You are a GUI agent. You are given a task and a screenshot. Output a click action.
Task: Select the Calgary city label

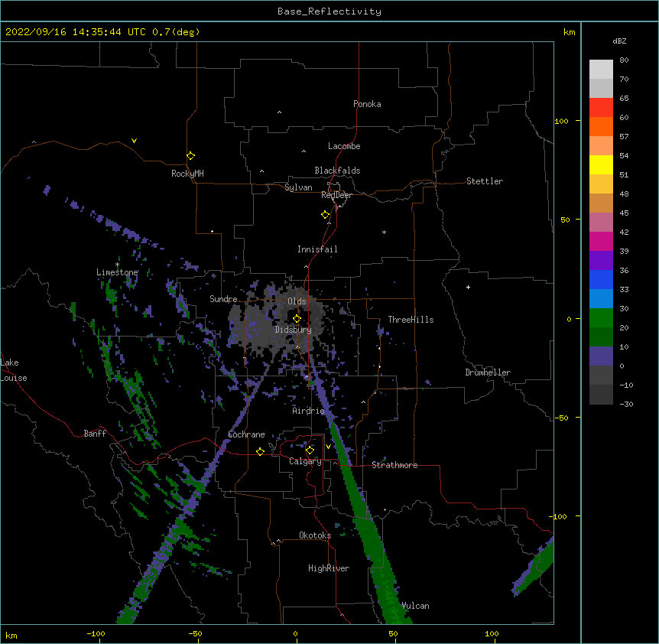tap(305, 461)
